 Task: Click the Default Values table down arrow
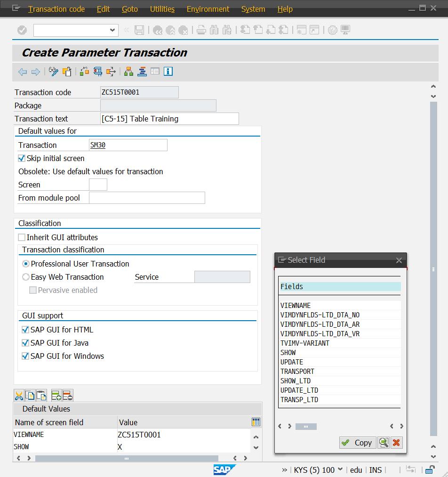click(256, 448)
